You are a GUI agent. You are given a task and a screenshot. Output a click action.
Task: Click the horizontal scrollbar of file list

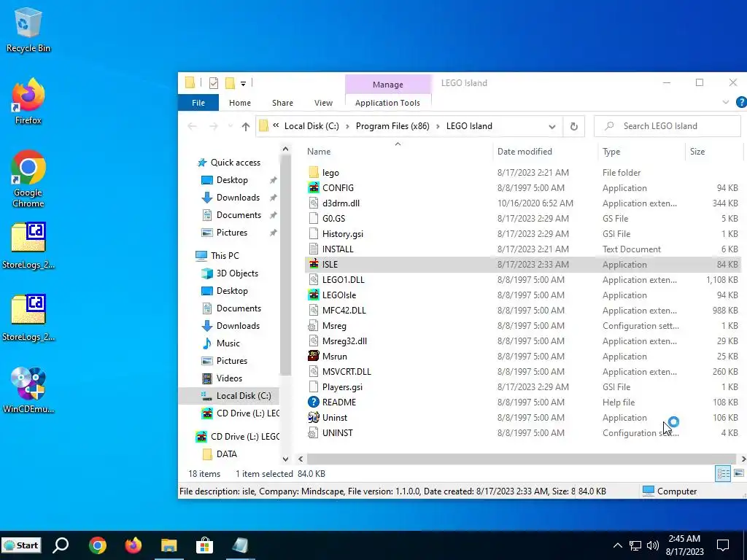[x=521, y=459]
